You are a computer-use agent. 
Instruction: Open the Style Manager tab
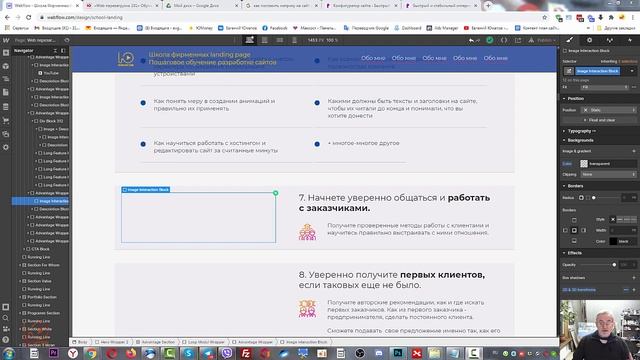[610, 40]
